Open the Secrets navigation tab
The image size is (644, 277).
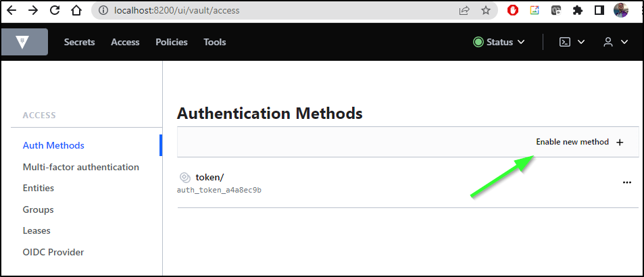pos(79,42)
